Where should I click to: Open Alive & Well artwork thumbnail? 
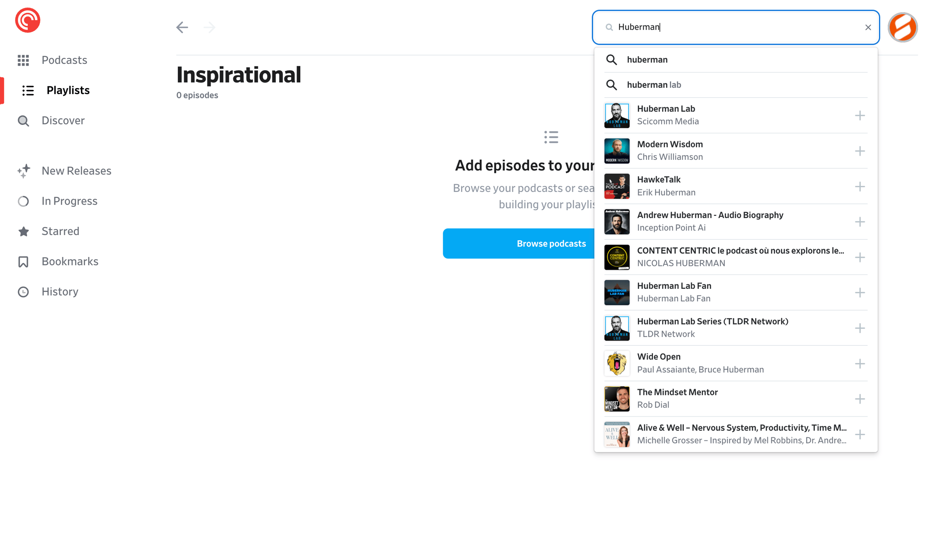point(617,434)
